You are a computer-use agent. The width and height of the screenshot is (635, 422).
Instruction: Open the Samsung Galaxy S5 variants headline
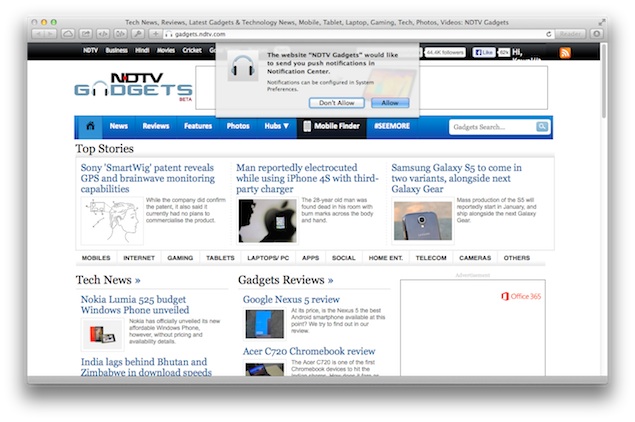pyautogui.click(x=456, y=178)
